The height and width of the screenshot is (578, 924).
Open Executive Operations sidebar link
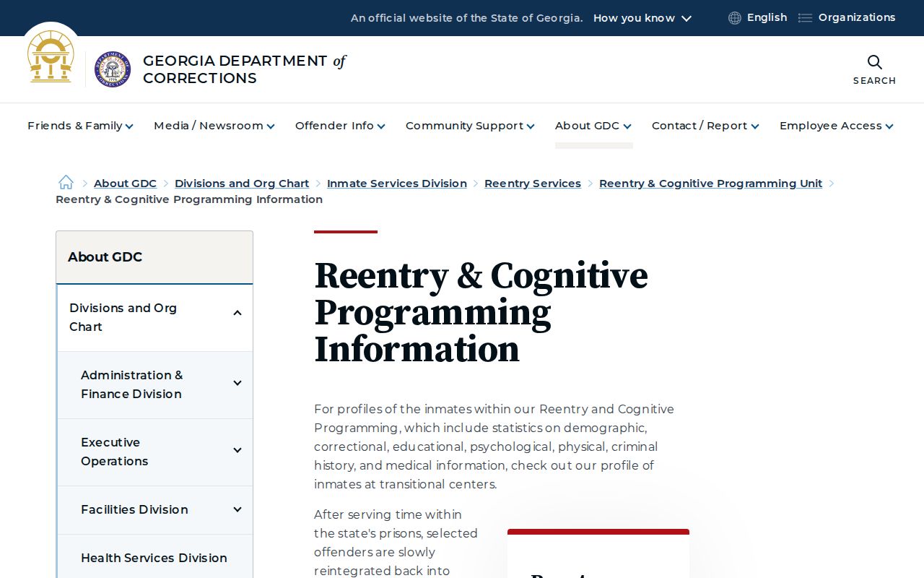114,452
